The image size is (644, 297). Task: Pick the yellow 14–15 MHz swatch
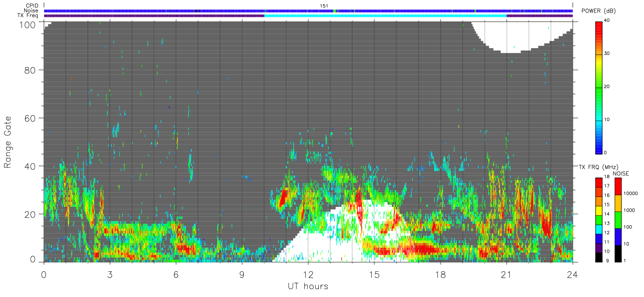599,210
